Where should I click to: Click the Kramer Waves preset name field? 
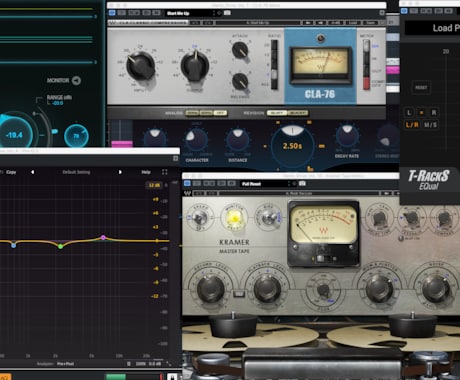pyautogui.click(x=298, y=193)
